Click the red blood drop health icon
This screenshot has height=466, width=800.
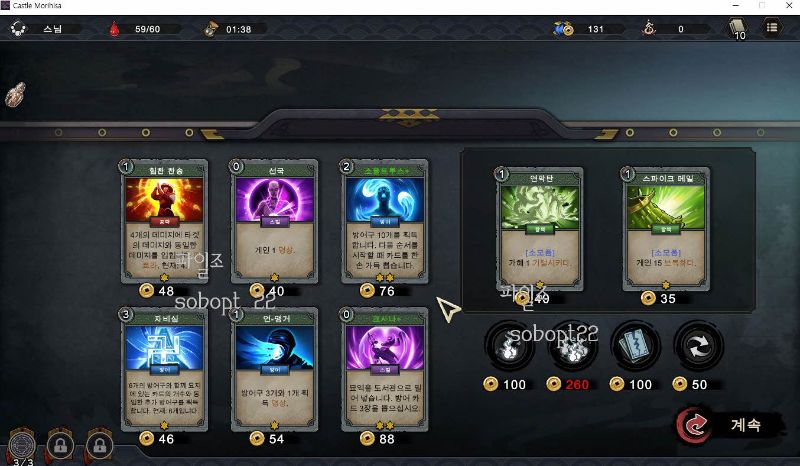[114, 29]
